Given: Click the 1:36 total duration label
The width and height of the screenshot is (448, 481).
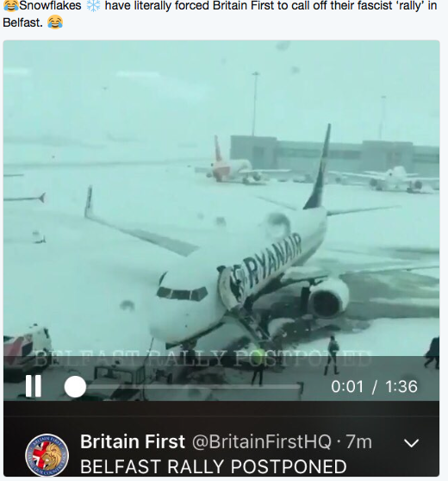Looking at the screenshot, I should 401,386.
